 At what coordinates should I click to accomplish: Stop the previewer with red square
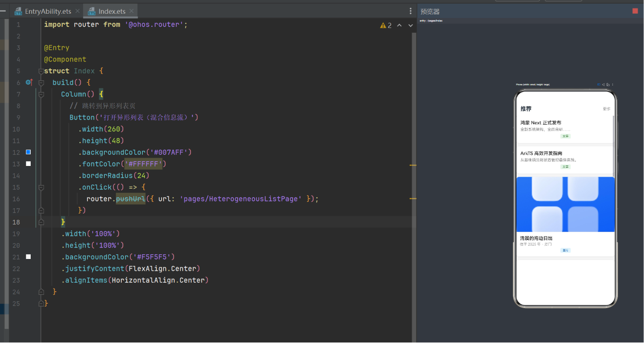[x=635, y=11]
